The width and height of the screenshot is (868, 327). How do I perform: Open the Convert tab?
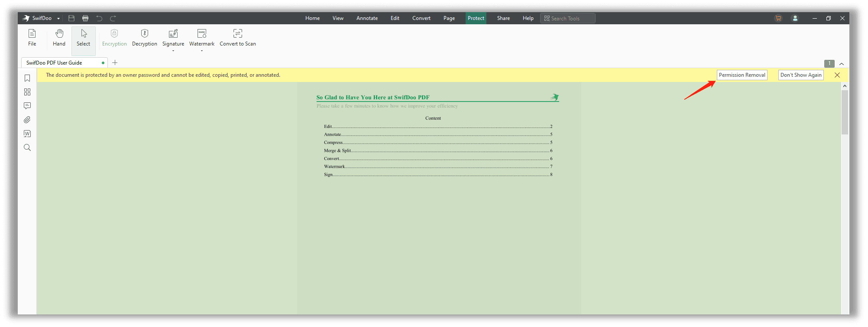tap(421, 18)
